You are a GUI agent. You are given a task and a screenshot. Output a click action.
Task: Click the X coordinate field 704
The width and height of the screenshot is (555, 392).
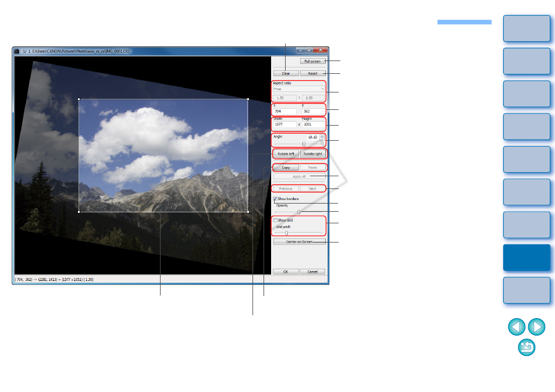[284, 111]
